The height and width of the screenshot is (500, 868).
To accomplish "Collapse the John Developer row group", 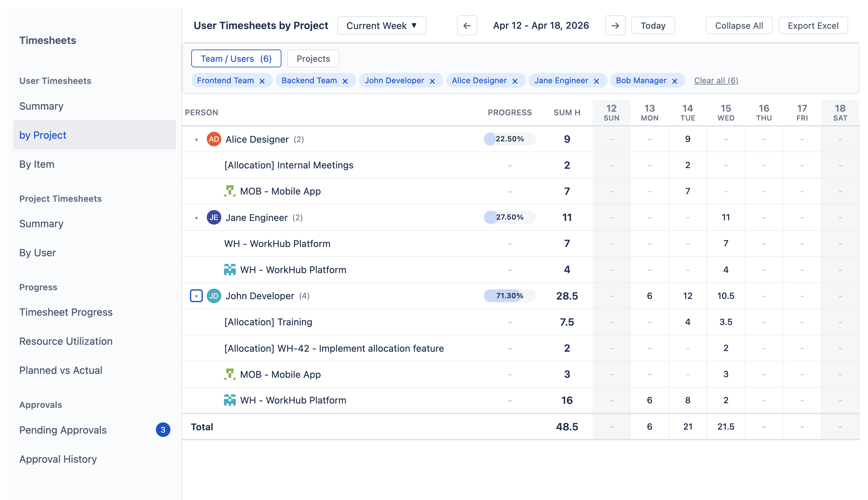I will click(x=196, y=296).
